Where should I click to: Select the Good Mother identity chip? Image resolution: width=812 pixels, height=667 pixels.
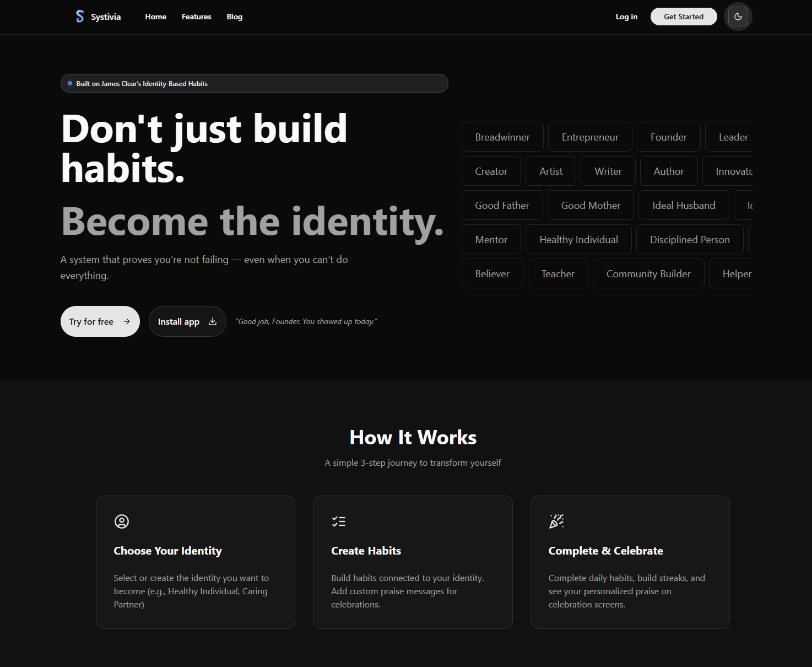pos(590,205)
